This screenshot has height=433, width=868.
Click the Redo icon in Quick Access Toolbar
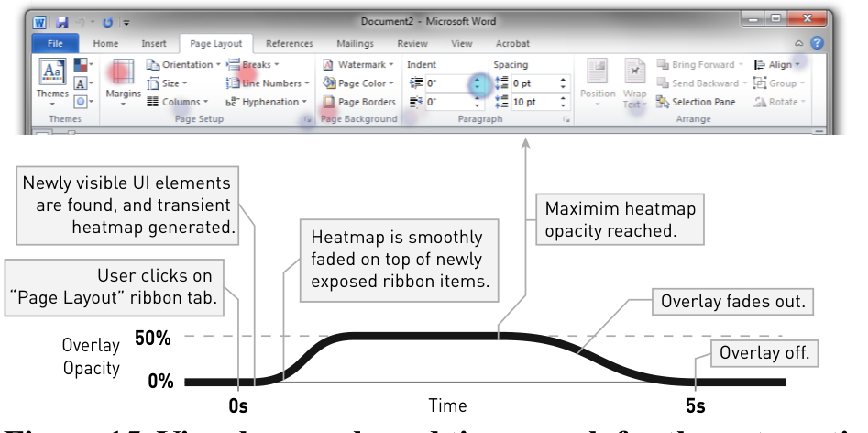[107, 22]
